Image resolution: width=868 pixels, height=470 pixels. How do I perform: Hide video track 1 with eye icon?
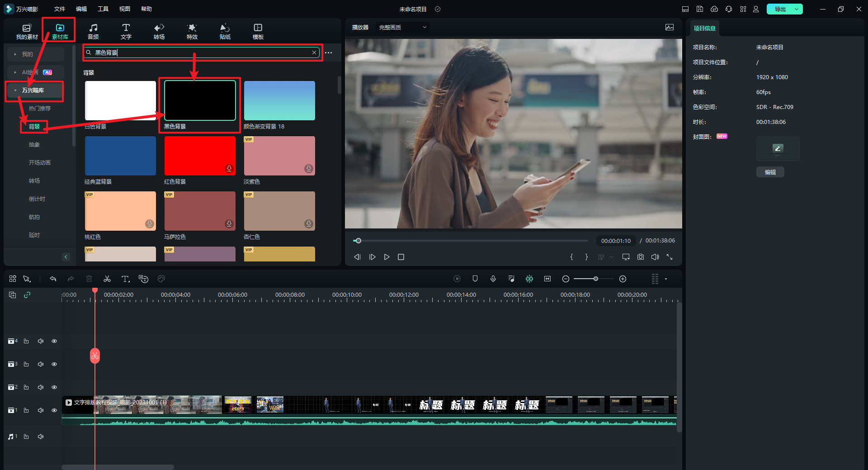tap(54, 410)
